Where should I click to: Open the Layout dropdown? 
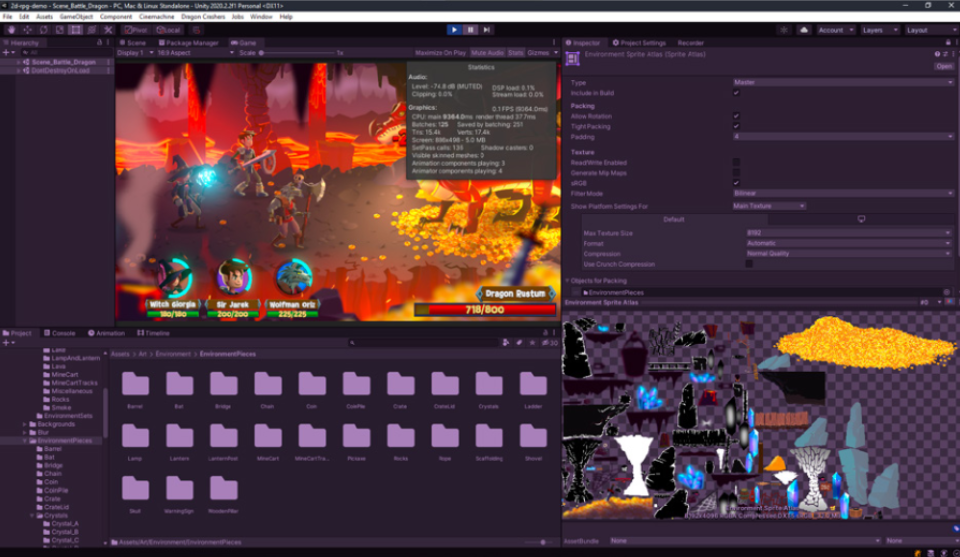[x=931, y=30]
